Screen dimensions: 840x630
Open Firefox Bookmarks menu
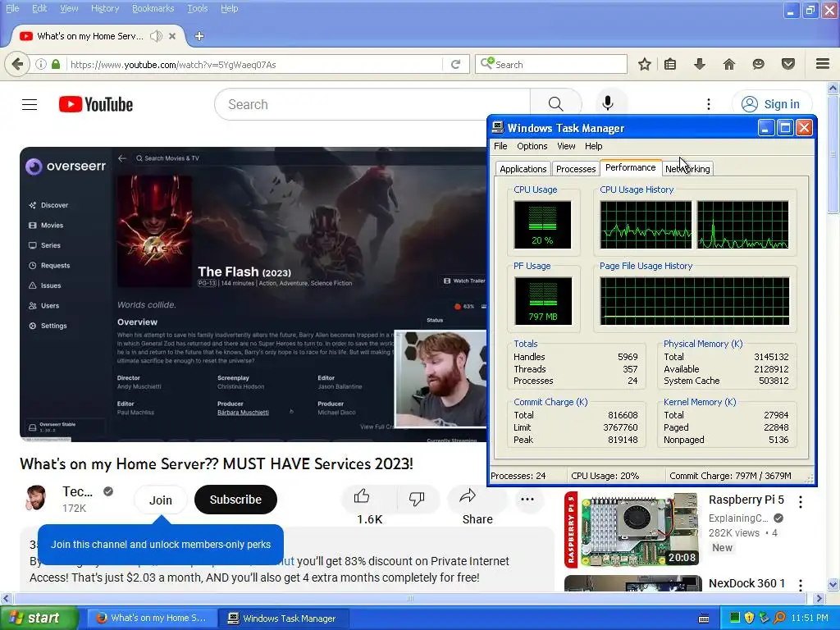pyautogui.click(x=153, y=8)
